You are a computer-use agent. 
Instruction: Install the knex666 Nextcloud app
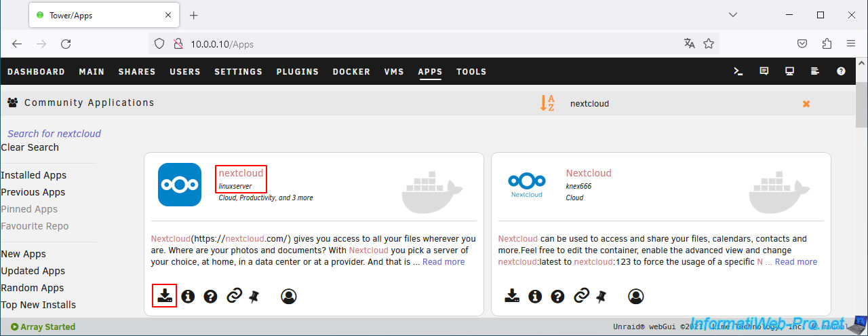tap(512, 296)
